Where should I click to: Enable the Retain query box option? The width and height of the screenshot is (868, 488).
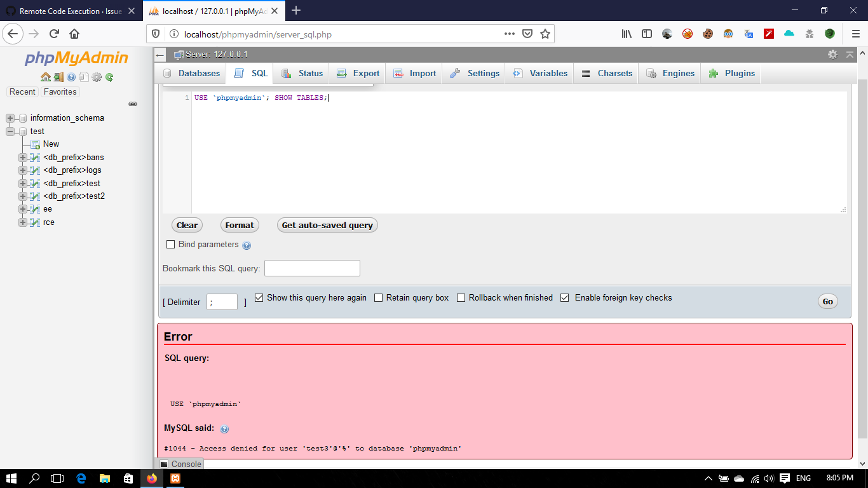[378, 297]
